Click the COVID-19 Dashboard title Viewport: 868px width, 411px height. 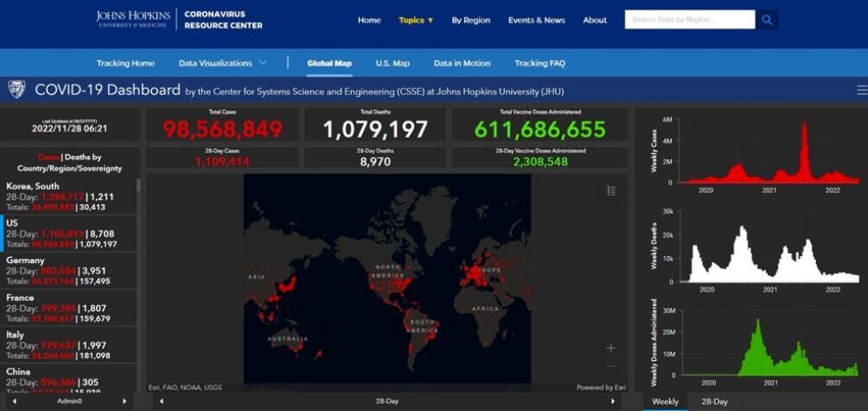[107, 90]
